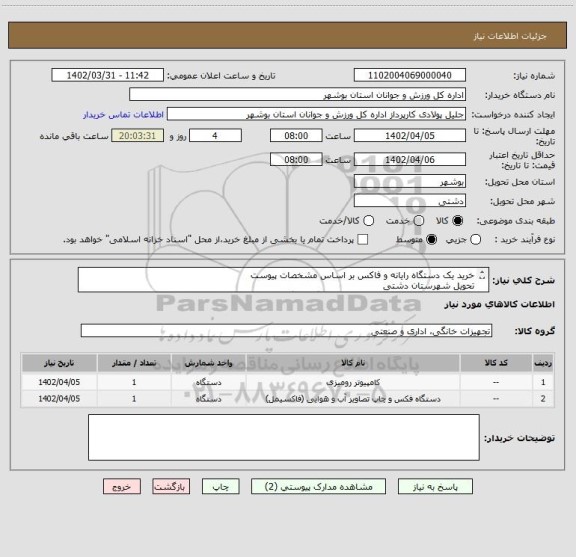Click the تاریخ نیاز column header

click(59, 363)
